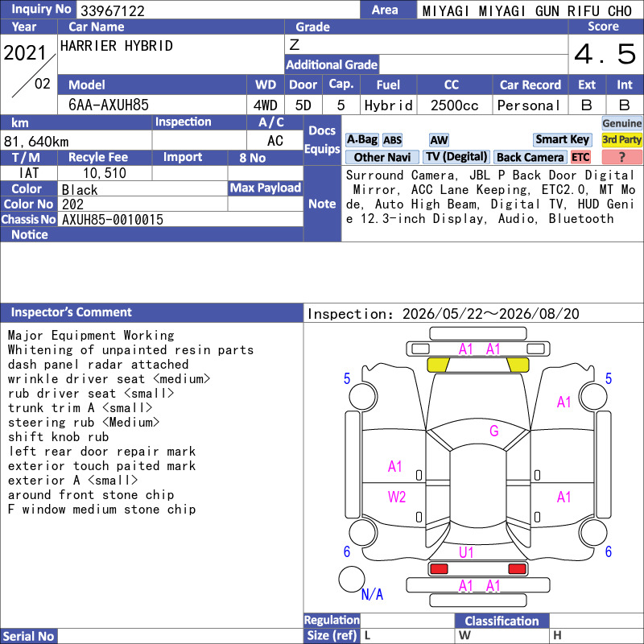Click the Genuine label badge
The height and width of the screenshot is (644, 644).
[x=621, y=123]
